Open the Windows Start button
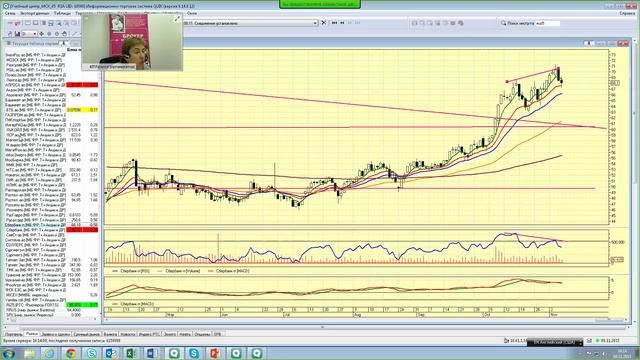This screenshot has width=640, height=360. click(x=8, y=353)
